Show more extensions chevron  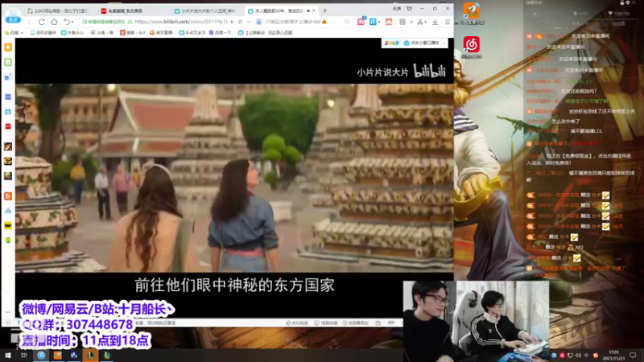pos(411,22)
